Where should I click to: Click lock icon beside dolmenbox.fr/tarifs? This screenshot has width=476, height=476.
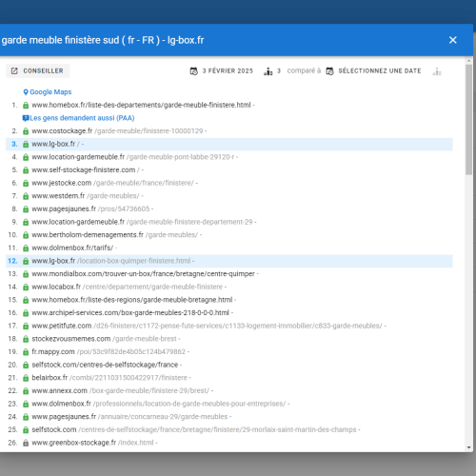click(26, 248)
